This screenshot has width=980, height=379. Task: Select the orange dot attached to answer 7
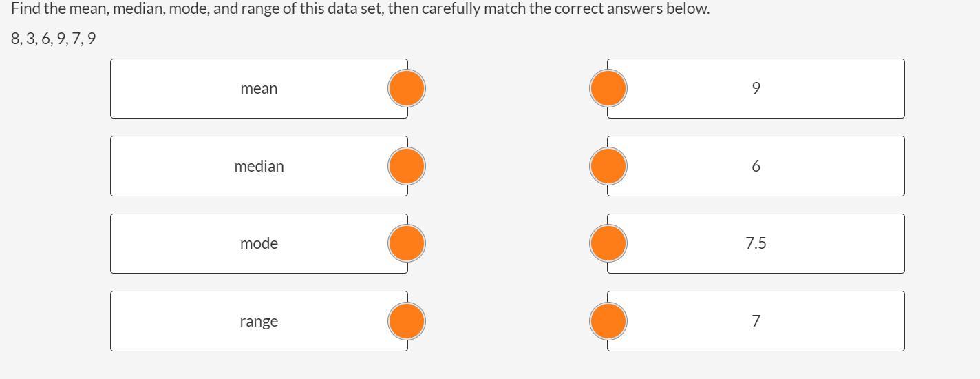coord(608,321)
